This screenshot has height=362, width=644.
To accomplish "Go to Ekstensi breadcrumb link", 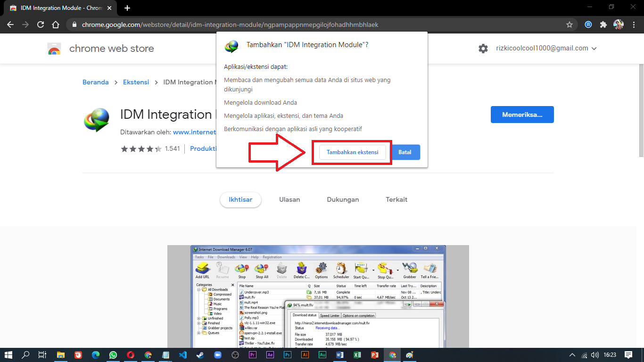I will point(136,82).
